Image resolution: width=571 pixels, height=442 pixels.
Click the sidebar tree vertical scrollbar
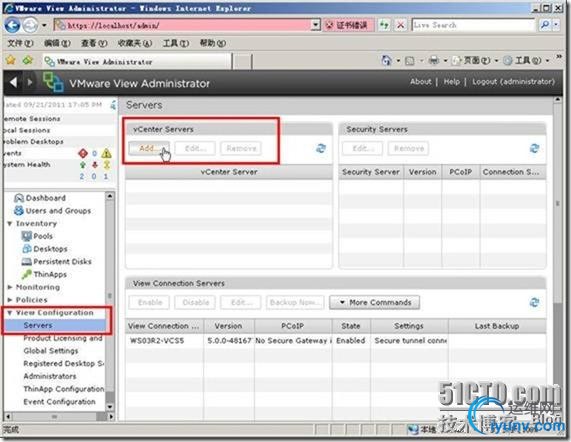(110, 301)
